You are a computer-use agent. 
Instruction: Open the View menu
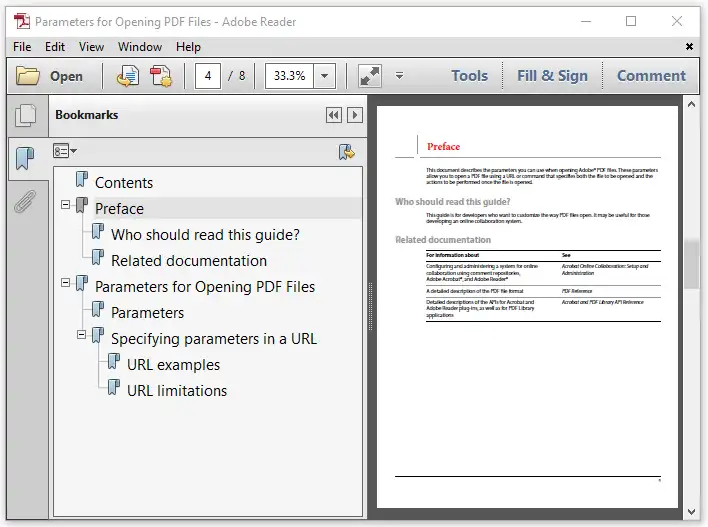coord(91,47)
